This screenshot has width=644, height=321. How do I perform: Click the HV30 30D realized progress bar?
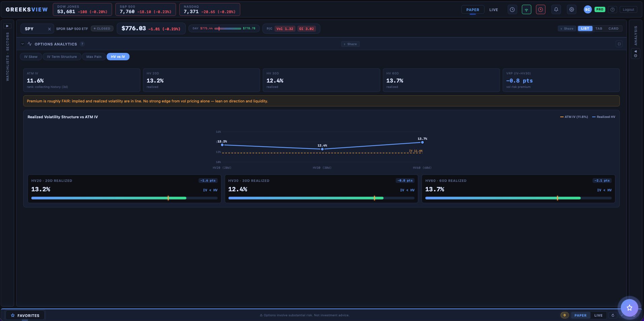click(x=321, y=198)
